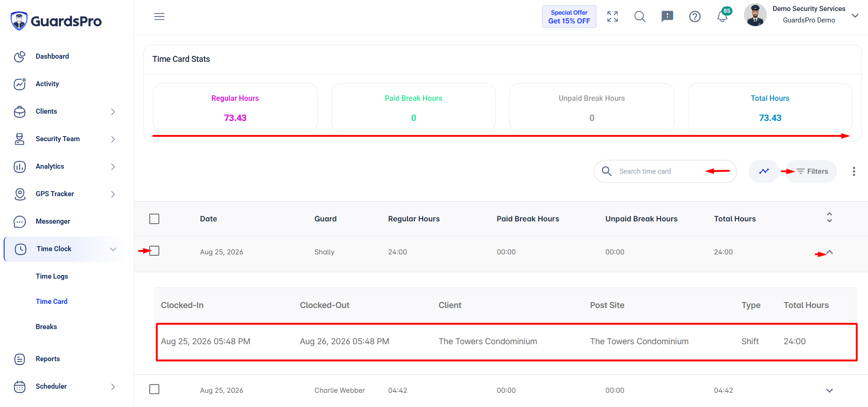Screen dimensions: 868x407
Task: Click the GuardsPro logo
Action: coord(56,21)
